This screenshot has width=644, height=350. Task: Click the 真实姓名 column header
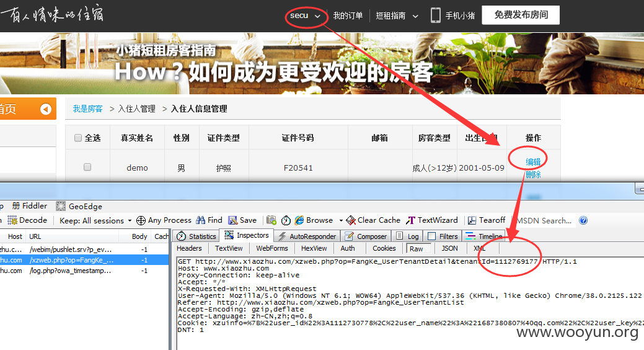point(137,138)
